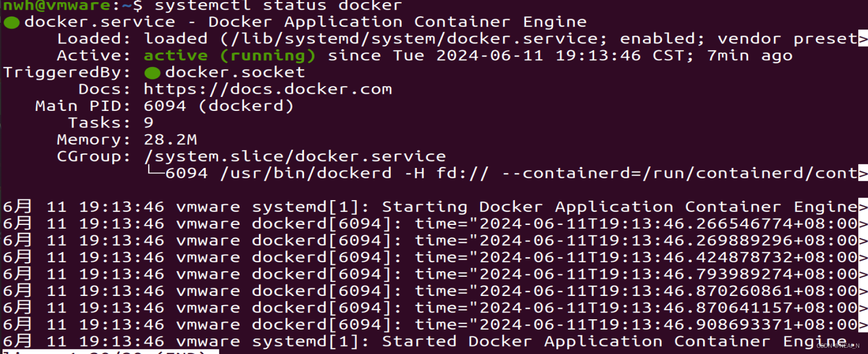The height and width of the screenshot is (354, 868).
Task: Click the green status dot beside docker.service
Action: coord(11,22)
